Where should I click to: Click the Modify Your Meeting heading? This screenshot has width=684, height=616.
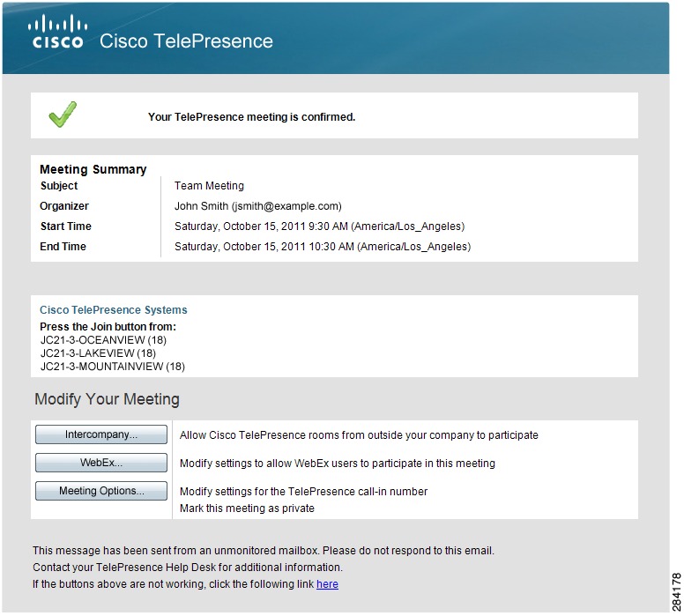107,399
